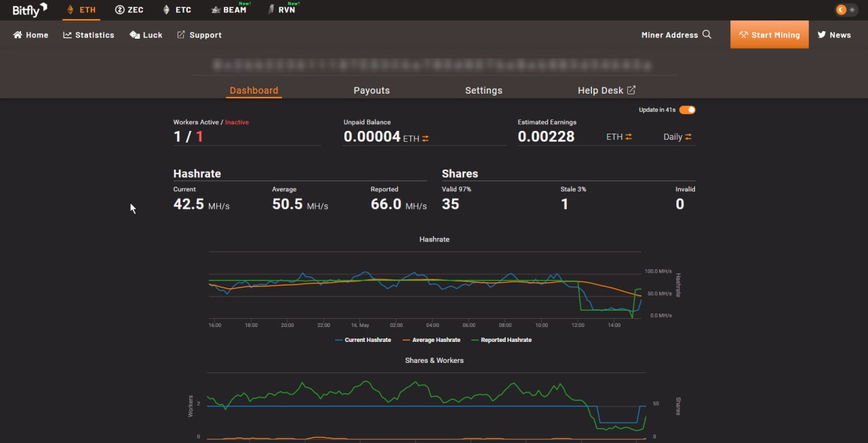
Task: Swap the Unpaid Balance ETH currency
Action: point(425,138)
